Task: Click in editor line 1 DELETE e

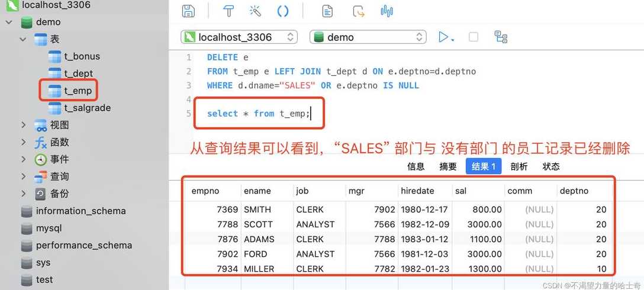Action: pyautogui.click(x=227, y=57)
